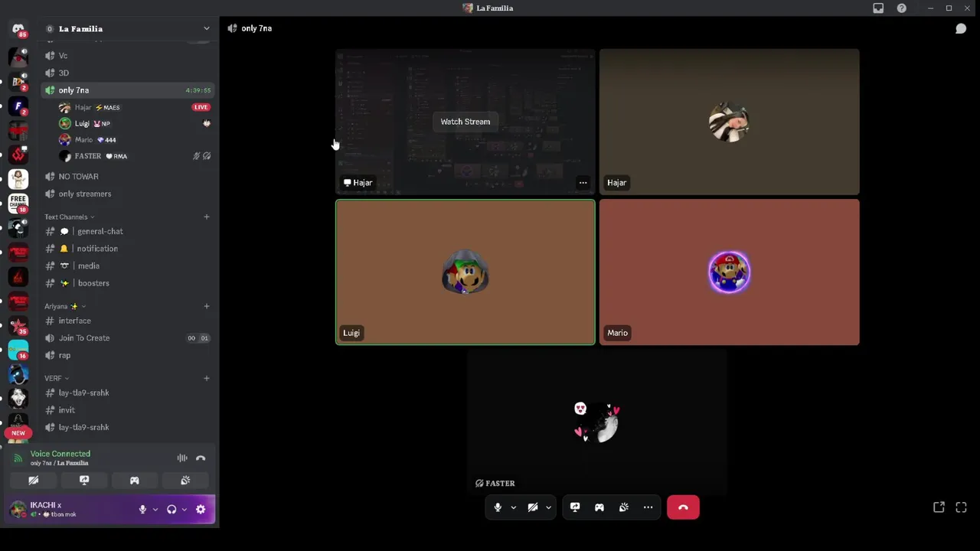Create channel in Text Channels category
This screenshot has width=980, height=551.
(207, 217)
